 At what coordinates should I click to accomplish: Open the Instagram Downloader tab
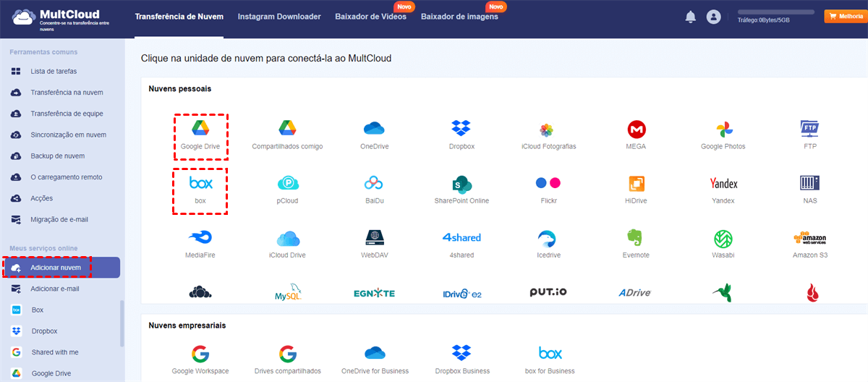coord(279,17)
